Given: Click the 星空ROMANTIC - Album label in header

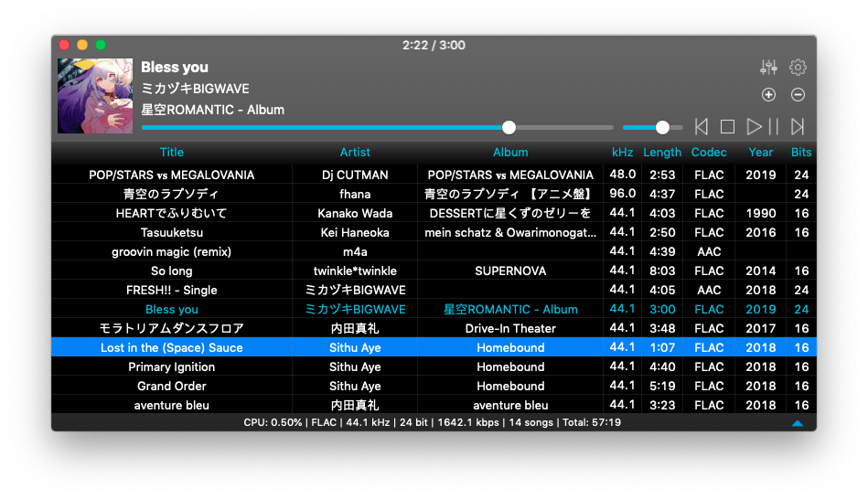Looking at the screenshot, I should click(212, 110).
